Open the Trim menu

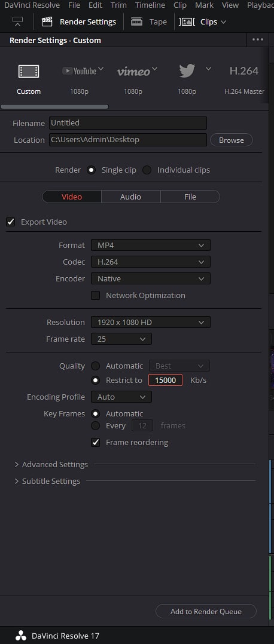pyautogui.click(x=118, y=5)
